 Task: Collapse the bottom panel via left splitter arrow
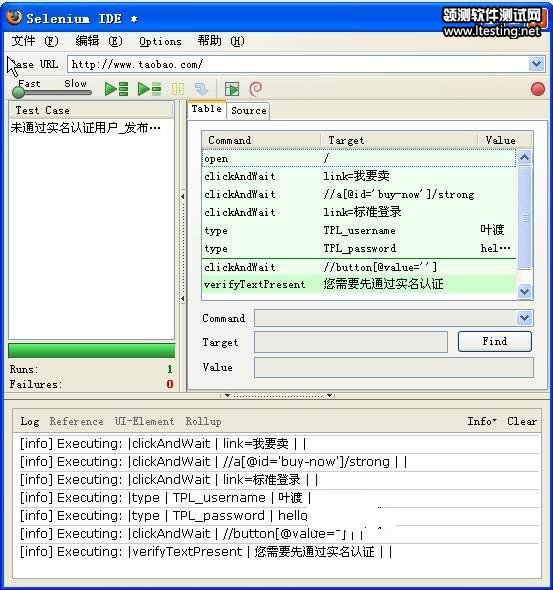click(x=227, y=395)
